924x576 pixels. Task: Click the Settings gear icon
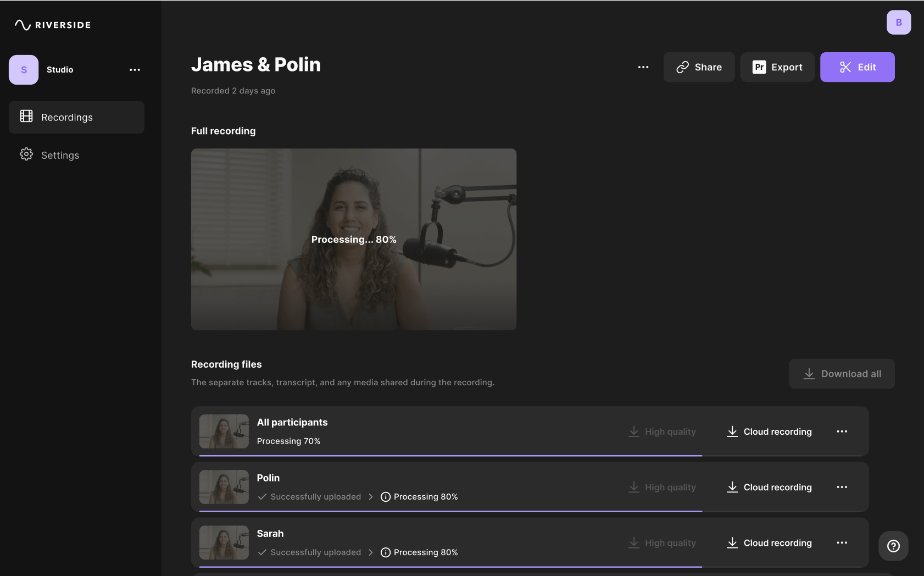(26, 154)
